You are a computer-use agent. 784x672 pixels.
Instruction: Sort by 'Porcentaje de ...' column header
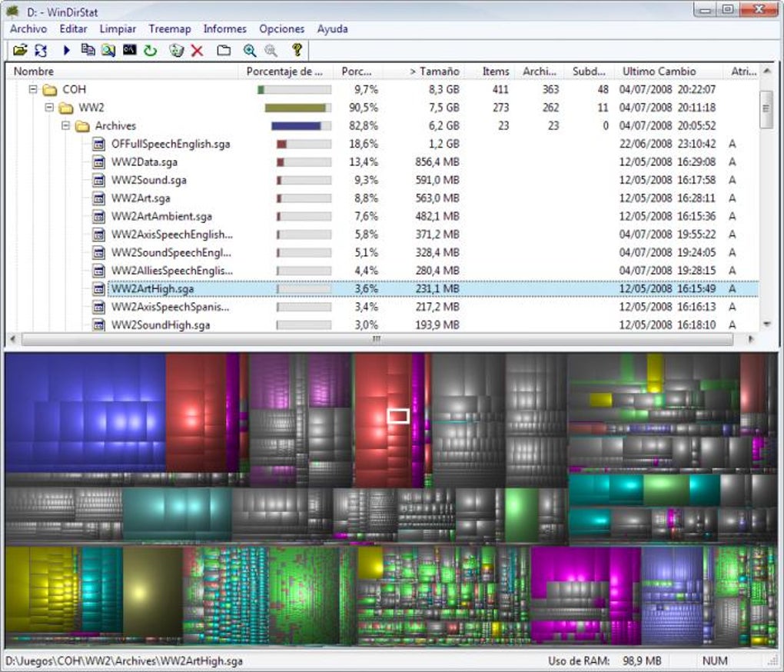[x=285, y=71]
